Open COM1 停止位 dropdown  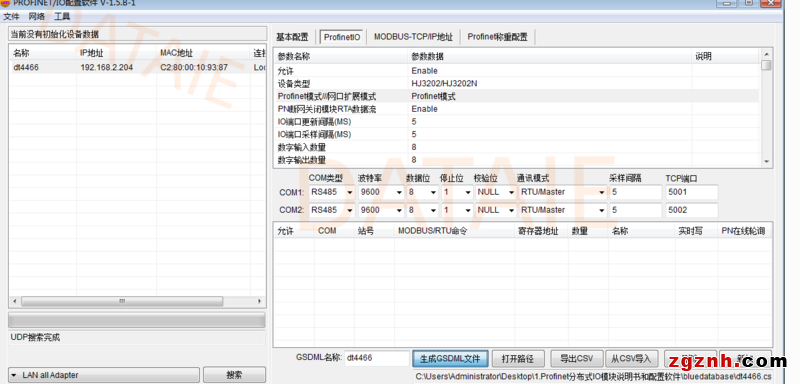pyautogui.click(x=457, y=192)
